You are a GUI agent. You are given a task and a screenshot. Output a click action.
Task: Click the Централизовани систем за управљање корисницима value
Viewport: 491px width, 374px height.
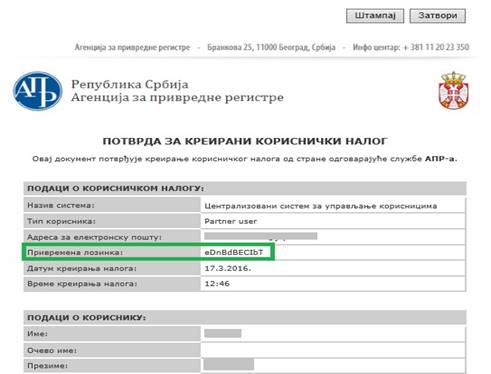pyautogui.click(x=321, y=206)
